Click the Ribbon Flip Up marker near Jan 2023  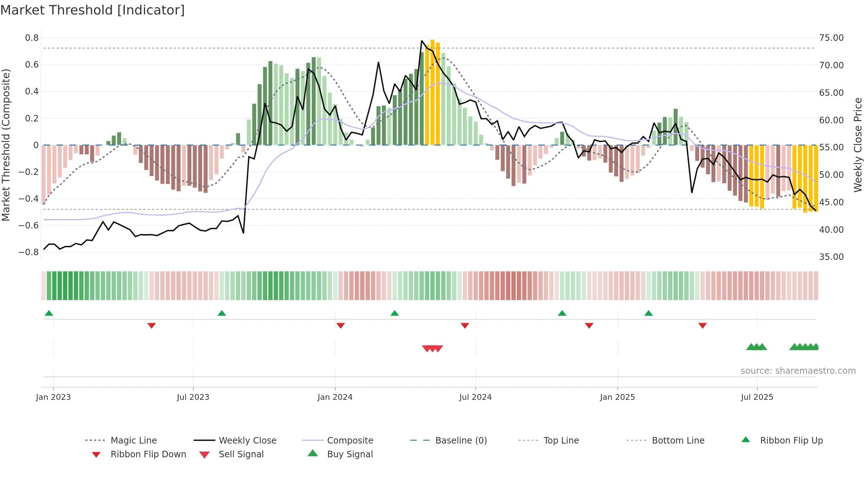point(49,313)
